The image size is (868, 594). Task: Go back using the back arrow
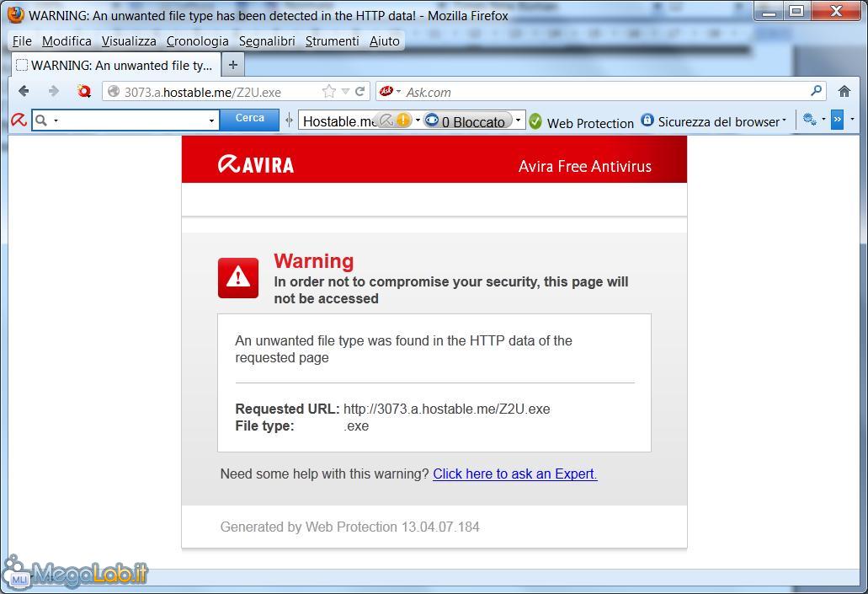tap(24, 92)
